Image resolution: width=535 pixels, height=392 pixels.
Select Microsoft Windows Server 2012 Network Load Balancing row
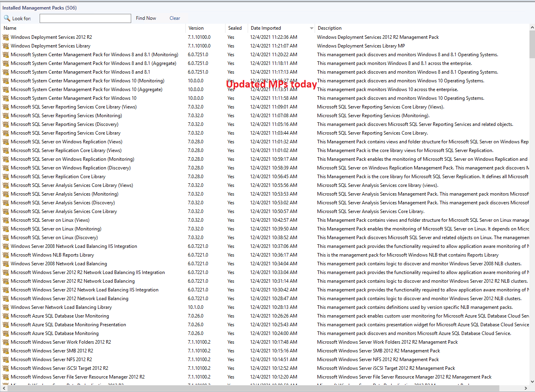point(266,299)
